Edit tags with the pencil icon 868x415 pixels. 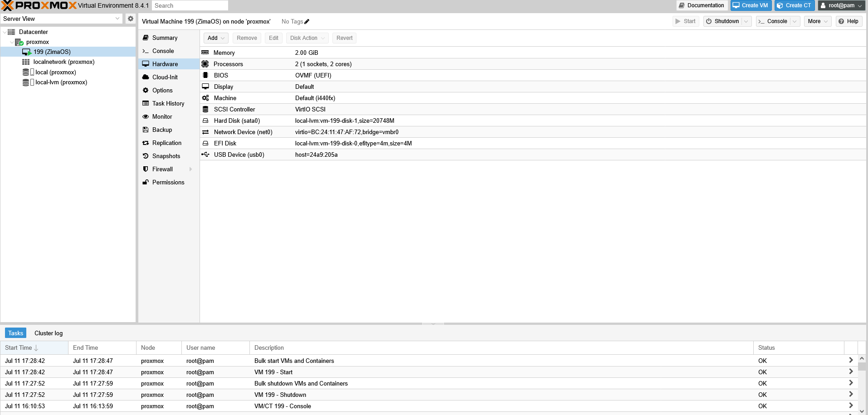[307, 21]
